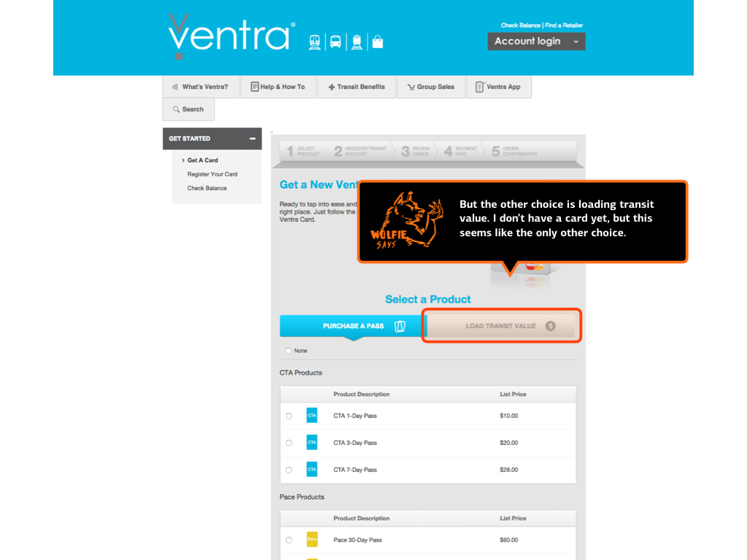The image size is (747, 560).
Task: Click the shopping bag icon in header
Action: coord(377,42)
